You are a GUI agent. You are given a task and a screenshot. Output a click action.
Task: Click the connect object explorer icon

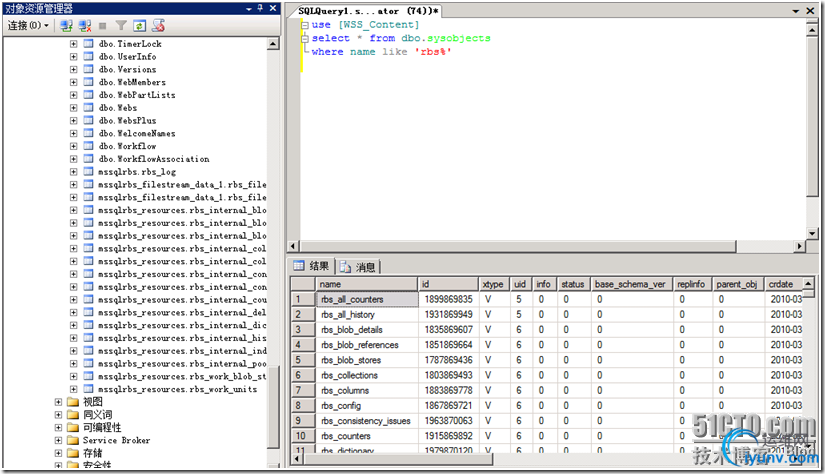coord(66,25)
